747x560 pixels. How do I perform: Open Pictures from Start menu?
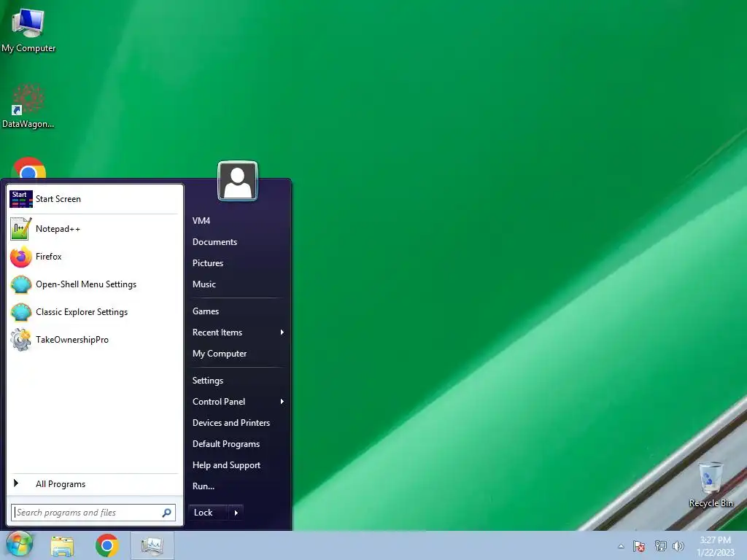(208, 263)
